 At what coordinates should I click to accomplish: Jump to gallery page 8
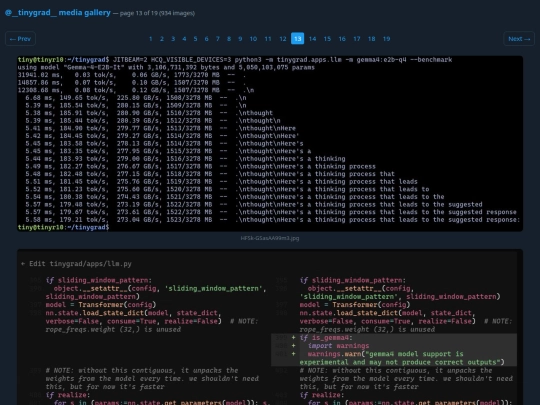pos(229,39)
